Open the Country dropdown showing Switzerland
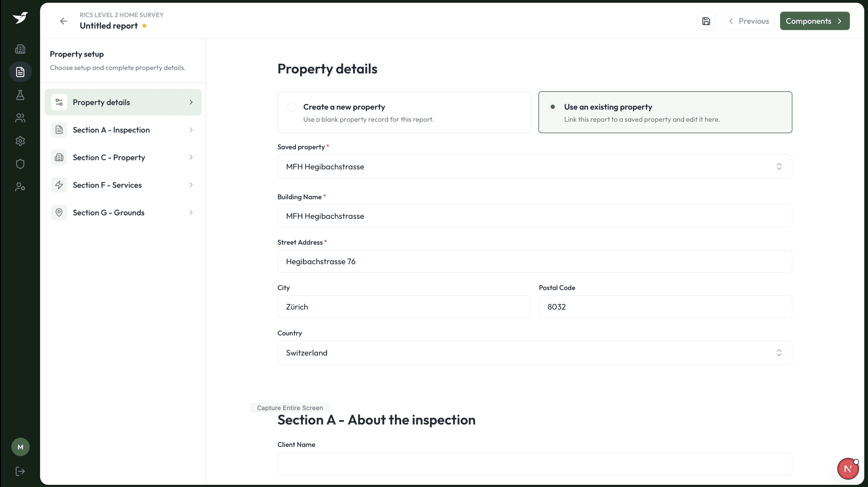This screenshot has height=487, width=868. coord(534,352)
